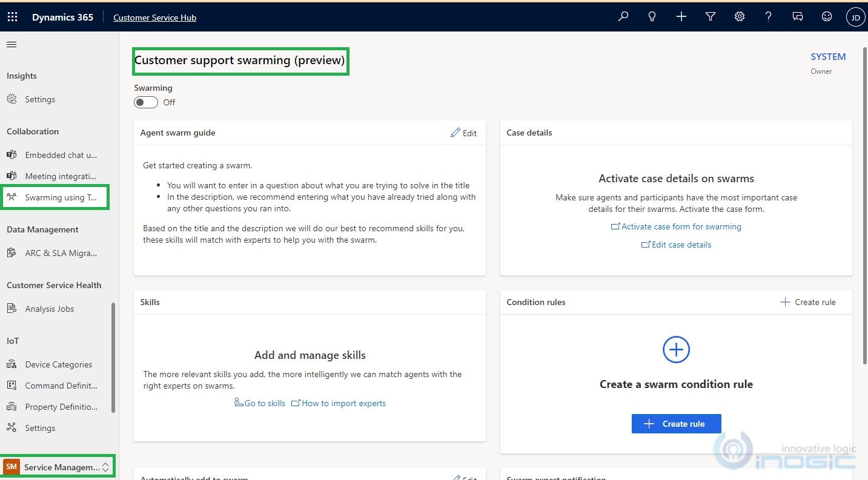Collapse the sidebar with hamburger icon
The height and width of the screenshot is (480, 868).
point(12,44)
